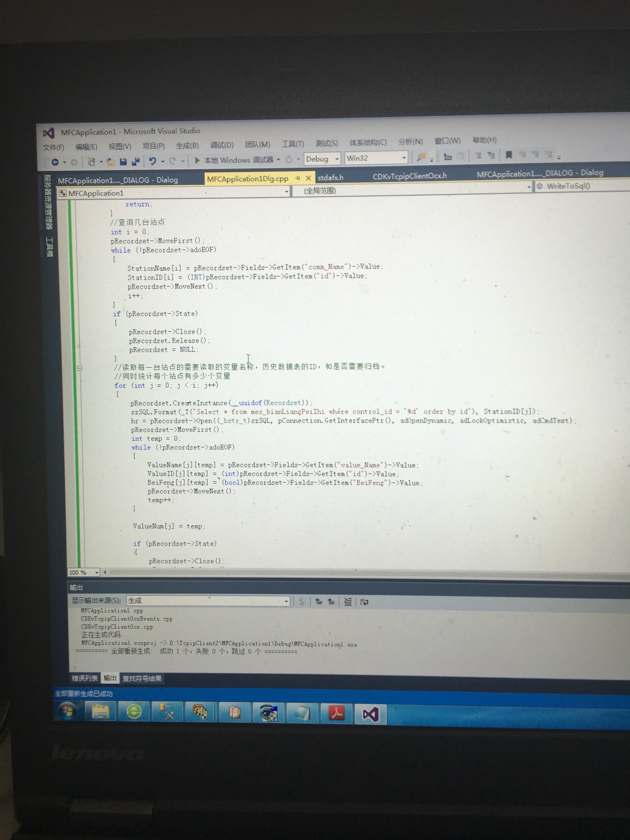
Task: Go to next message in Output
Action: (331, 601)
